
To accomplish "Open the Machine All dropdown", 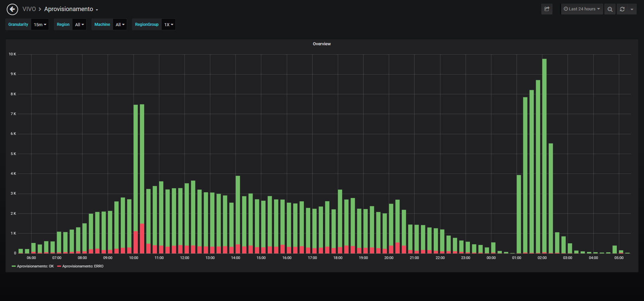I will [120, 24].
